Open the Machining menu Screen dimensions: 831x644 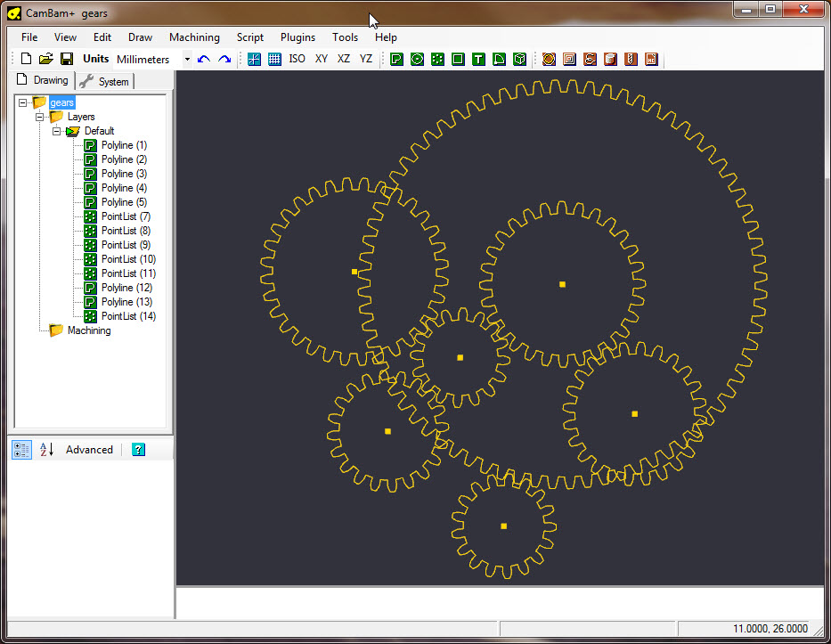[x=194, y=37]
